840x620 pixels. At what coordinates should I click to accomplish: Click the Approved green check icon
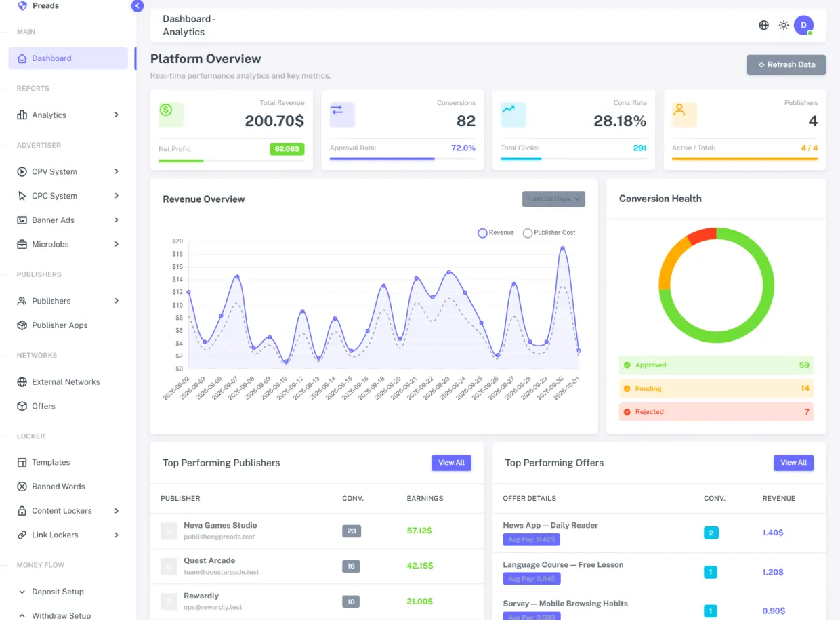click(627, 365)
